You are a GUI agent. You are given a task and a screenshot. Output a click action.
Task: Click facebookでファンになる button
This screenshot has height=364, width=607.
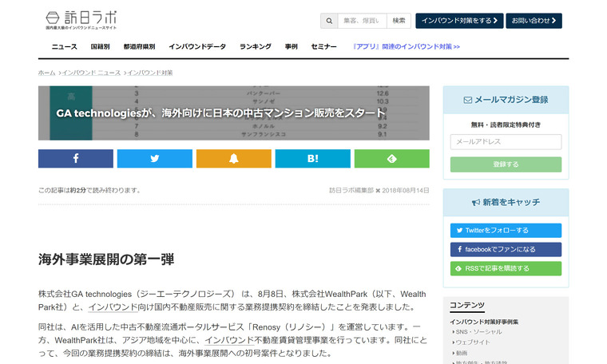pos(506,249)
